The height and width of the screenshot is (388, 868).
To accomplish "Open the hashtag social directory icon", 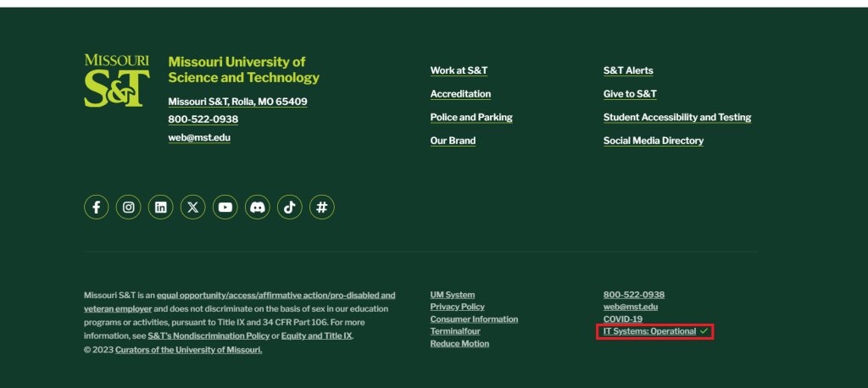I will pos(321,207).
